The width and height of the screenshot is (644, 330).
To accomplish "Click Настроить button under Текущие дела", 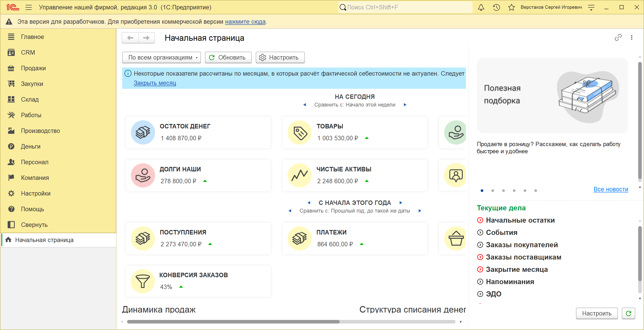I will coord(597,313).
